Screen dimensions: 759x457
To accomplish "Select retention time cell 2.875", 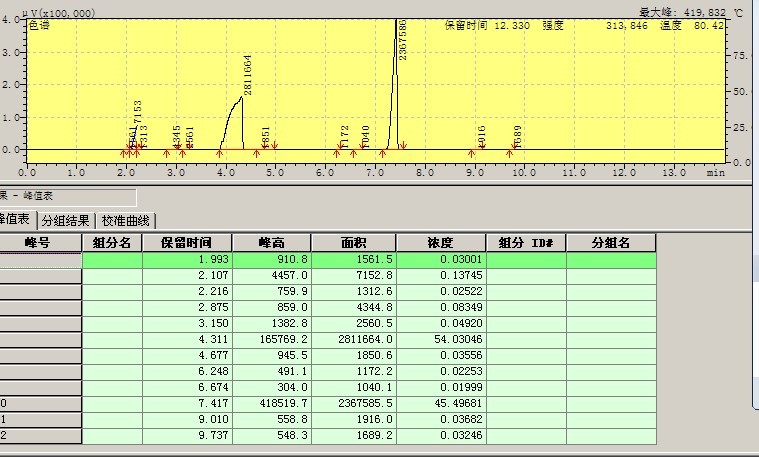I will tap(187, 307).
